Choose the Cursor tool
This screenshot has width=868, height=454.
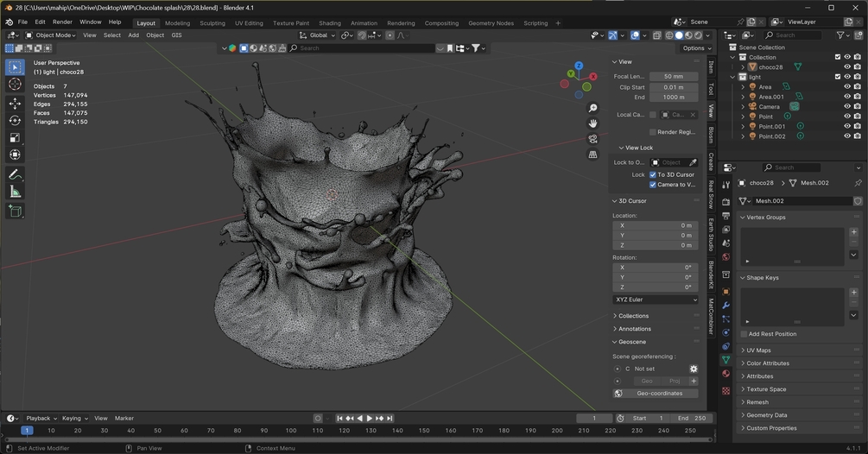coord(15,84)
